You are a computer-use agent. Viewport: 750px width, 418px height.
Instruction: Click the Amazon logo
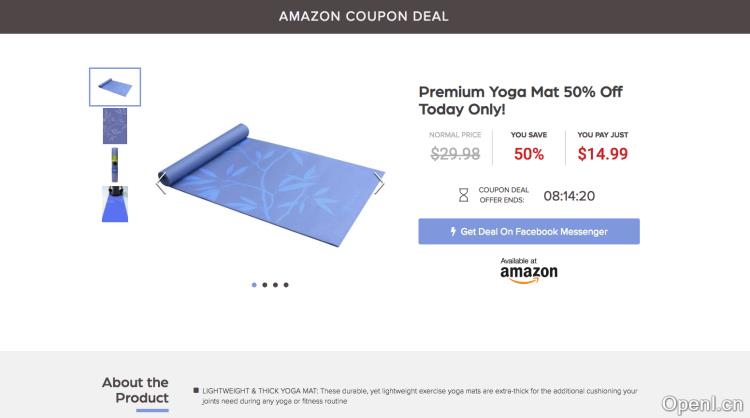coord(529,271)
